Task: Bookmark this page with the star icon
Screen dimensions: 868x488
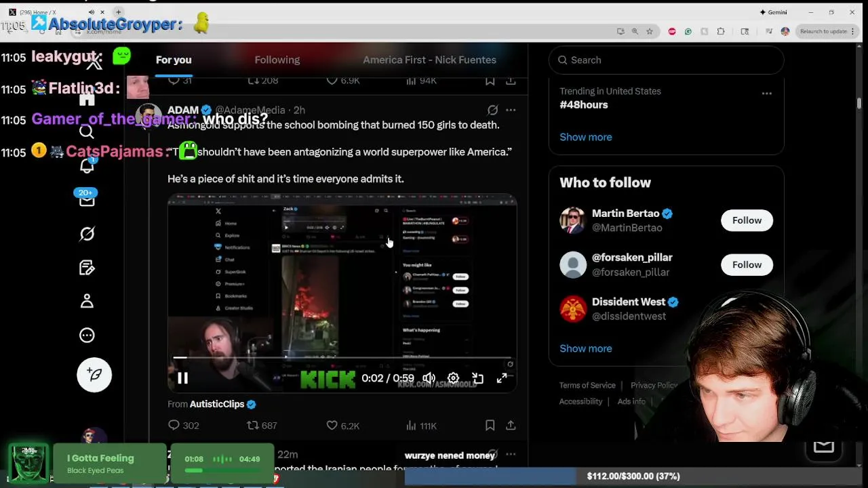Action: [650, 31]
